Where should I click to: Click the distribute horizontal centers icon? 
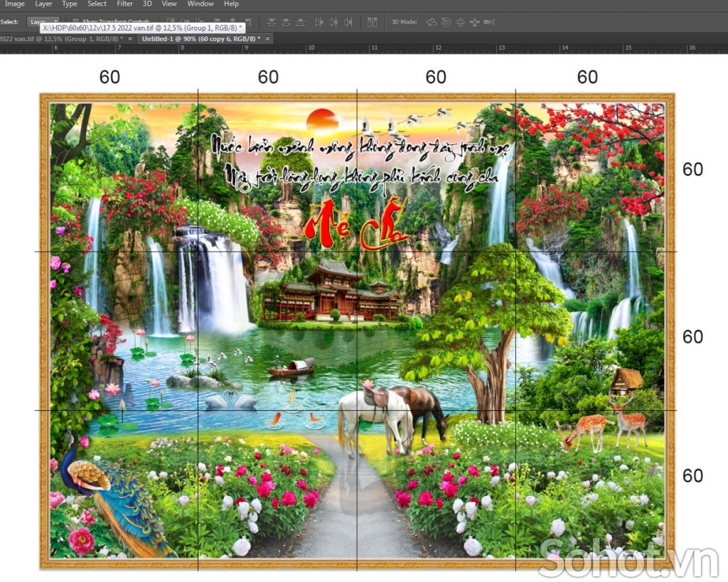tap(372, 22)
